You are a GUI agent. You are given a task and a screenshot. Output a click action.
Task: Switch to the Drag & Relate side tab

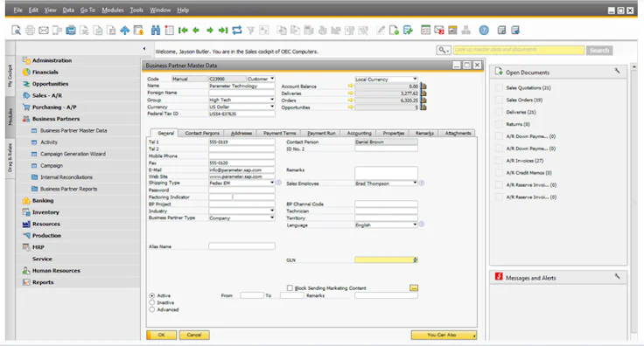(x=10, y=158)
